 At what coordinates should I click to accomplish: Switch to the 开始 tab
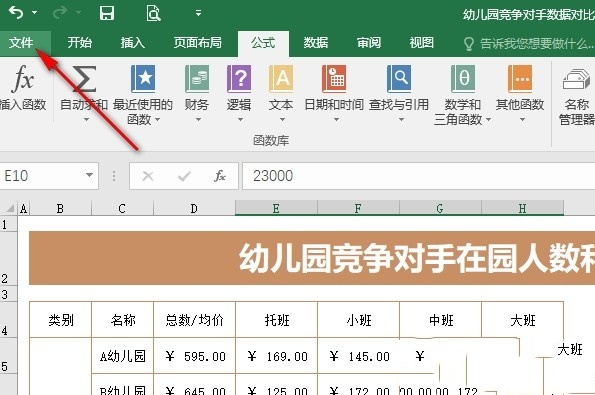click(80, 43)
